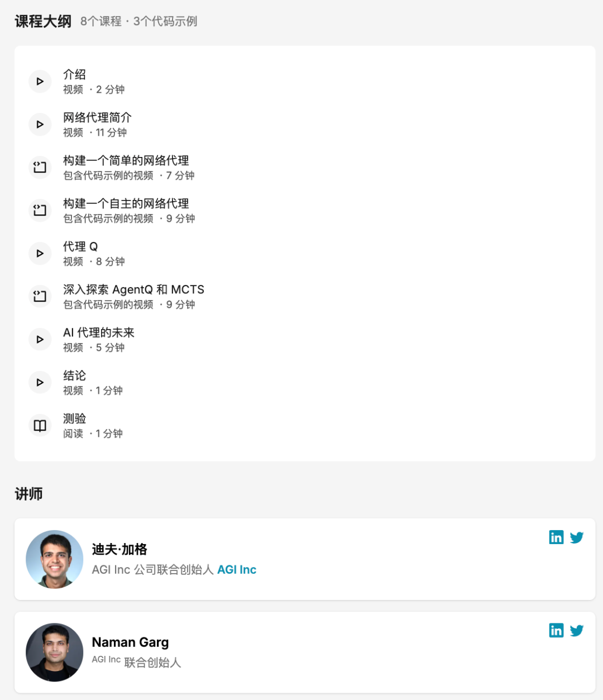Follow the blue AGI Inc link

(237, 570)
